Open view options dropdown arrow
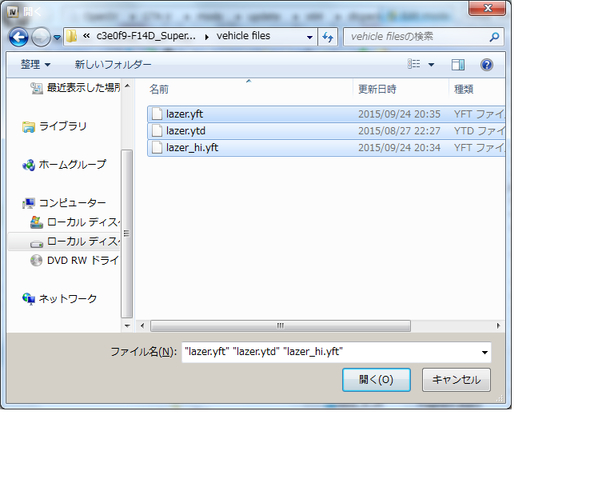Image resolution: width=614 pixels, height=491 pixels. point(431,65)
